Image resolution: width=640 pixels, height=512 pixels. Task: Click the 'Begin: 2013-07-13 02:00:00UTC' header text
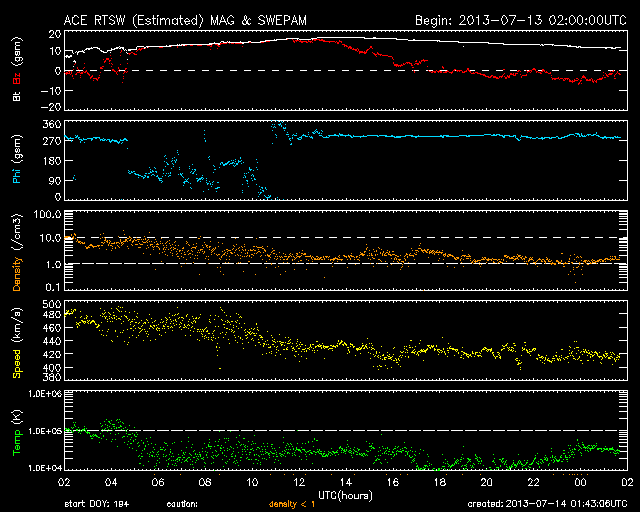coord(521,20)
